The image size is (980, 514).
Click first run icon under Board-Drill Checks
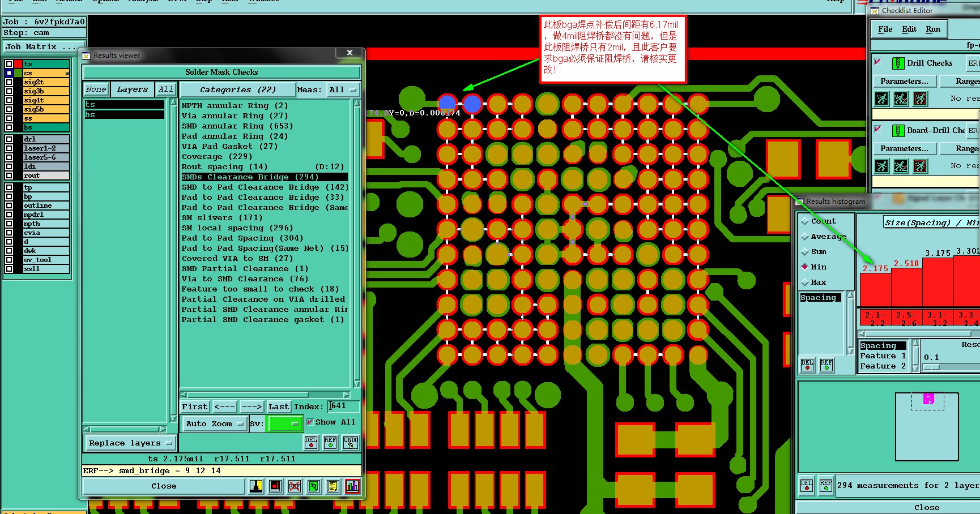882,166
